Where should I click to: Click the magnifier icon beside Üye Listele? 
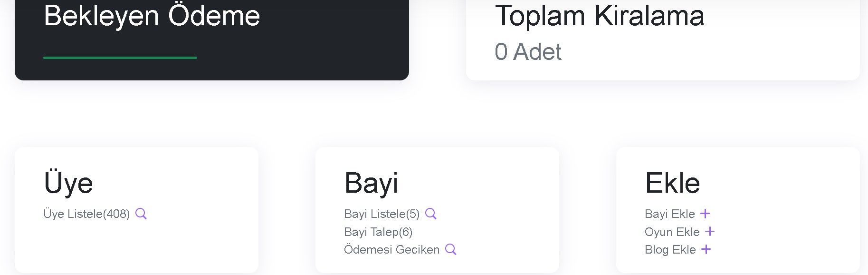tap(141, 214)
